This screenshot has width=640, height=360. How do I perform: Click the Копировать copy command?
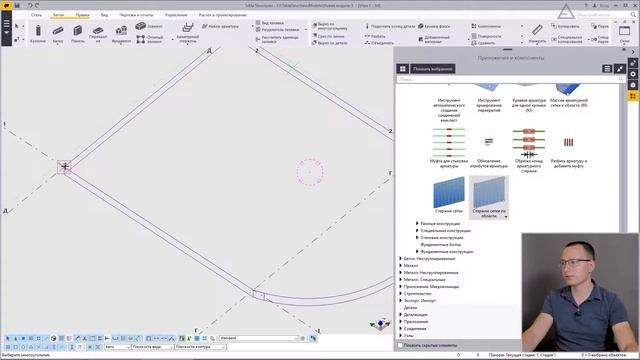tap(565, 26)
